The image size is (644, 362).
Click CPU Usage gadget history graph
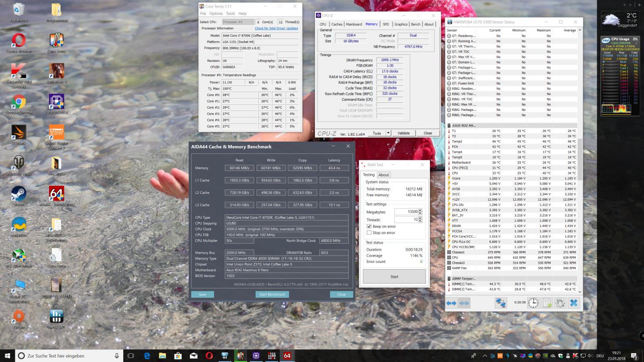tap(616, 109)
